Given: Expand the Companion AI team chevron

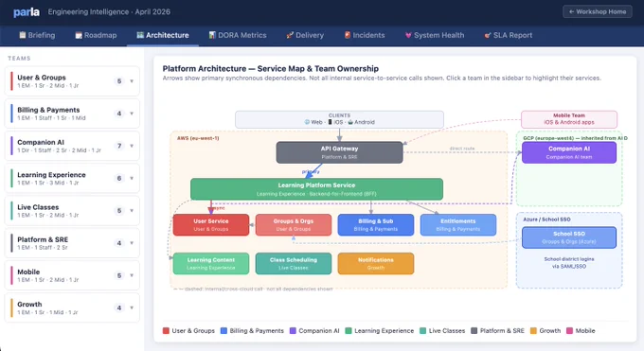Looking at the screenshot, I should [x=132, y=146].
